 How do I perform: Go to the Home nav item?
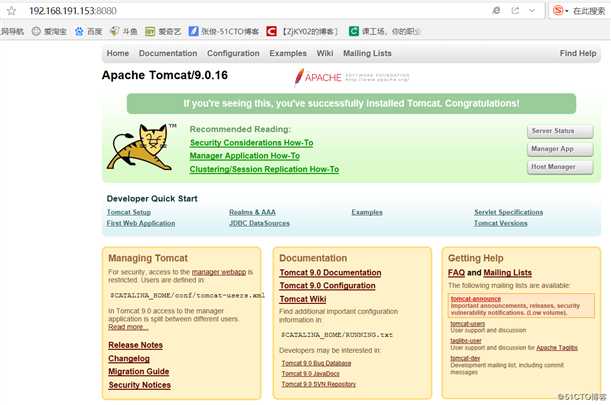118,53
